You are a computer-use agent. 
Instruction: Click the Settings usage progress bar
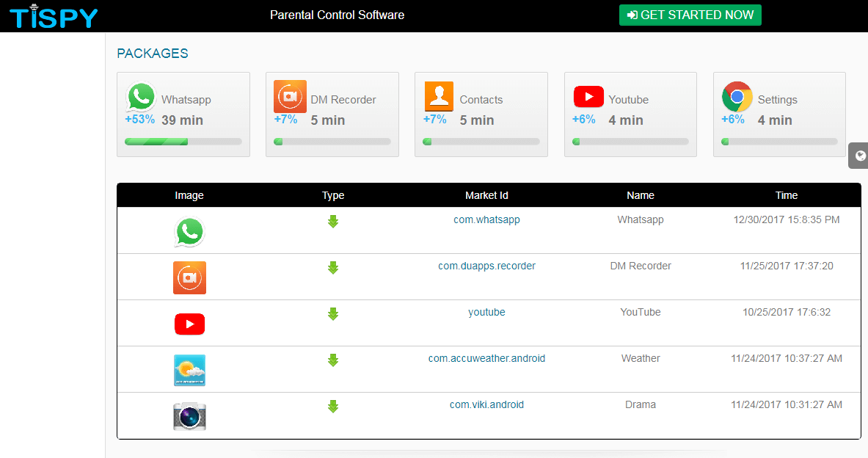[x=779, y=142]
